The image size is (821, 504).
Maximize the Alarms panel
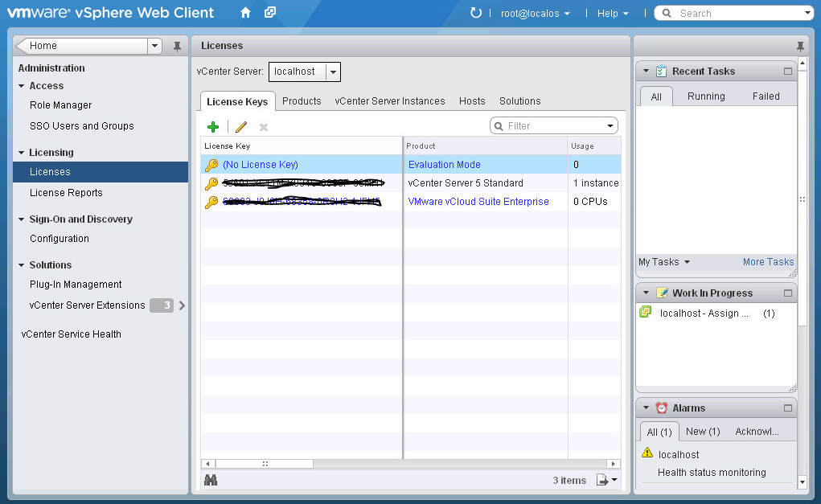click(x=788, y=408)
